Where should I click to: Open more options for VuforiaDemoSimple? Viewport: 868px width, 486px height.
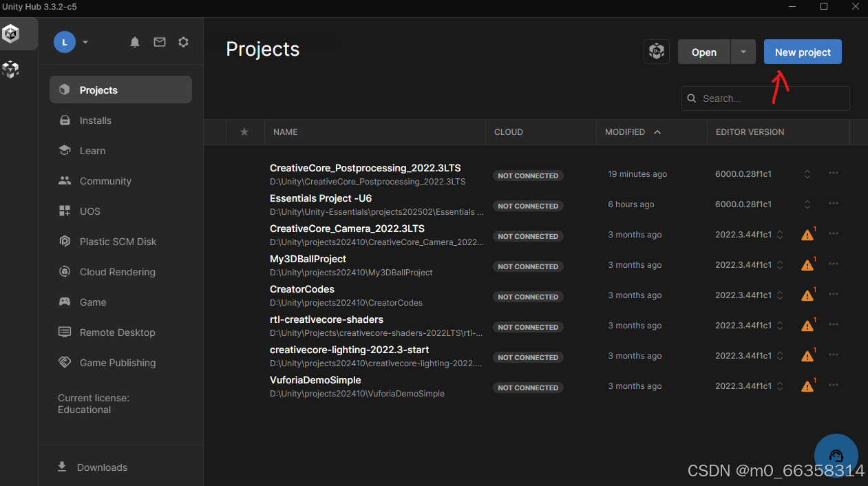pyautogui.click(x=834, y=385)
